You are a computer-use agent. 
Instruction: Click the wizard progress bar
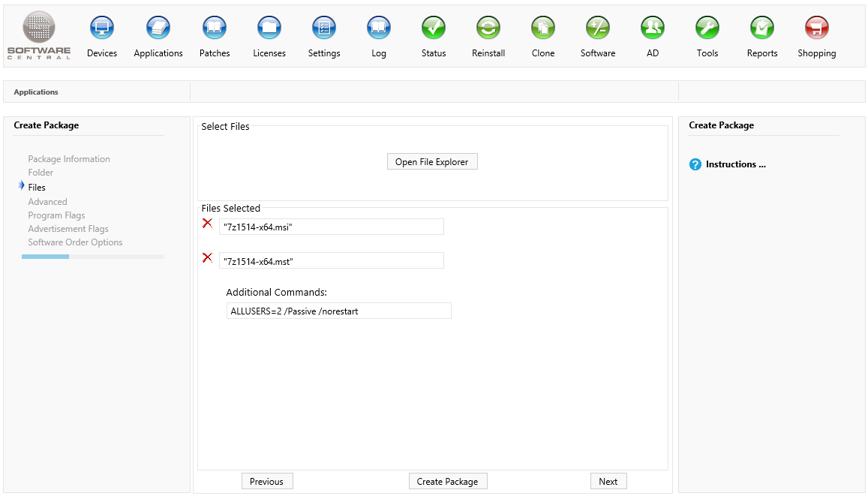pos(92,257)
